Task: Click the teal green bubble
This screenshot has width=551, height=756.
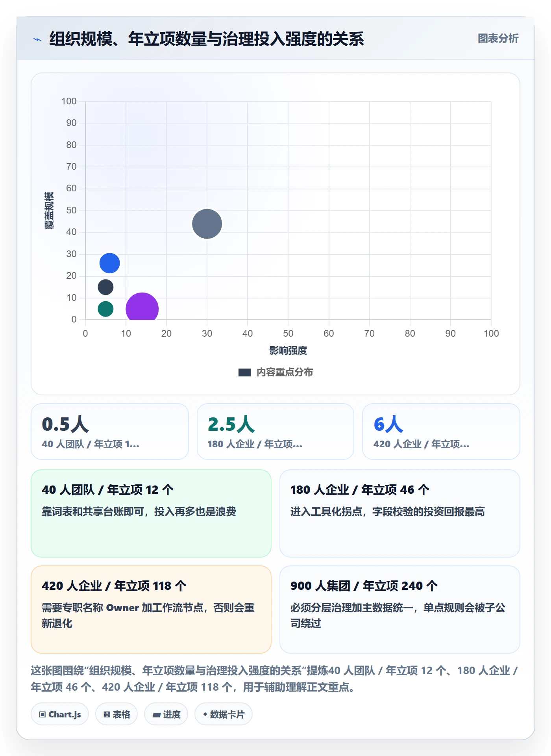Action: (x=105, y=309)
